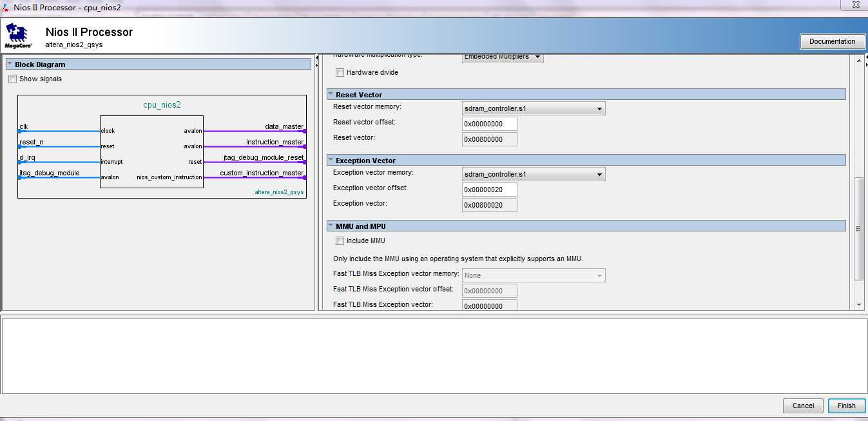Click the jtag_debug_module_reset port label

pos(264,157)
